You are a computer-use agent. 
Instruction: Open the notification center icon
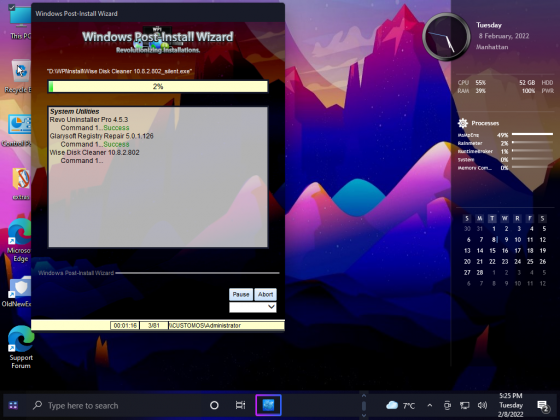click(543, 406)
